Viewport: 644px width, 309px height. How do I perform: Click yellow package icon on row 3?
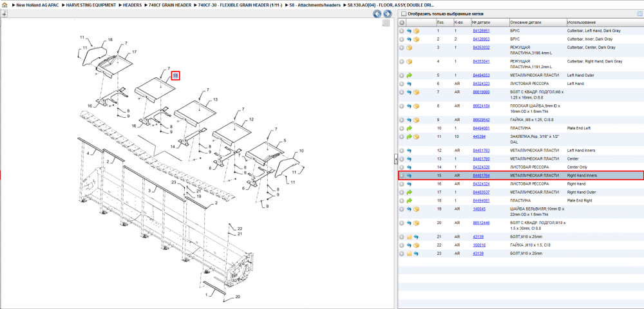coord(409,48)
